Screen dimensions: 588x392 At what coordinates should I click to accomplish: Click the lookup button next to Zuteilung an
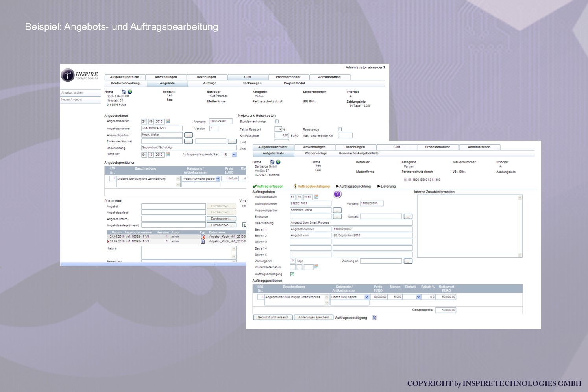(x=408, y=261)
